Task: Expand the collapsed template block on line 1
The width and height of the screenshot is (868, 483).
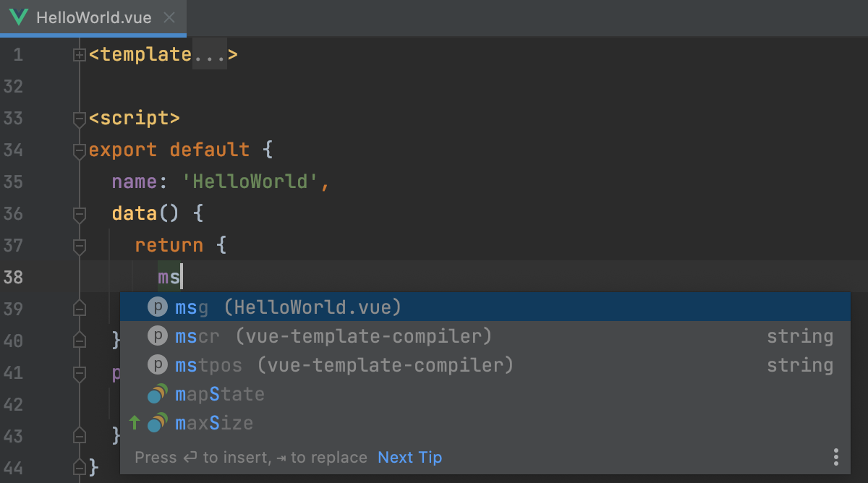Action: [x=78, y=54]
